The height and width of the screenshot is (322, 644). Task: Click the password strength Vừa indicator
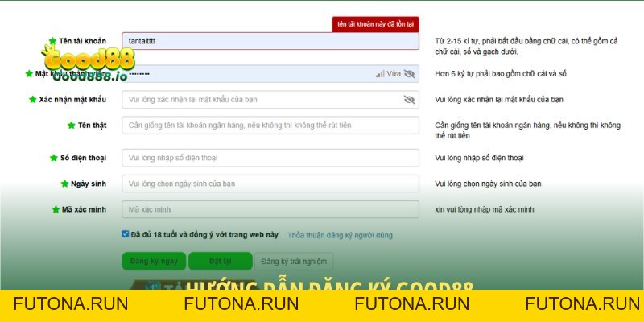(x=388, y=74)
